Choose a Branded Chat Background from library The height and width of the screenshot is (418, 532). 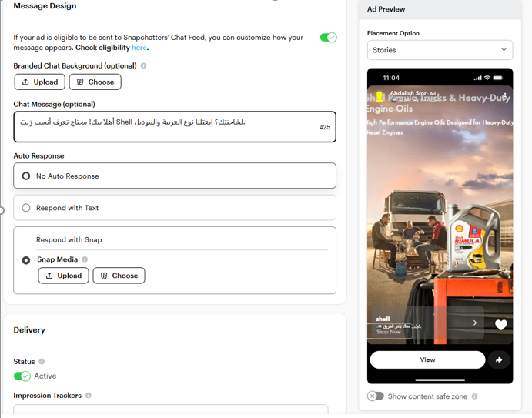tap(95, 82)
